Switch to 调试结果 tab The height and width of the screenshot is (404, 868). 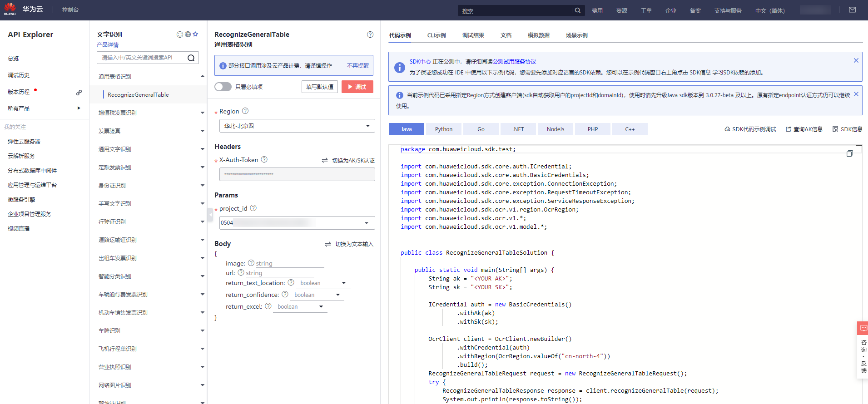(473, 35)
